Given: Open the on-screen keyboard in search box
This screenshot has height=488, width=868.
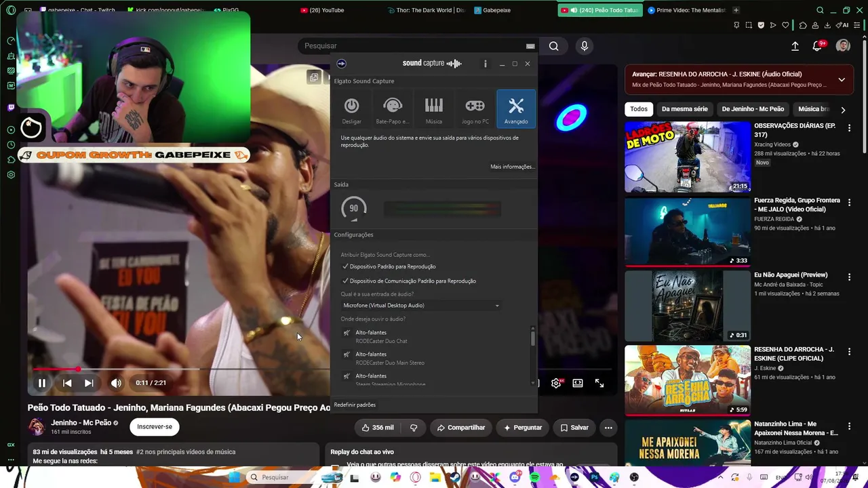Looking at the screenshot, I should 530,46.
